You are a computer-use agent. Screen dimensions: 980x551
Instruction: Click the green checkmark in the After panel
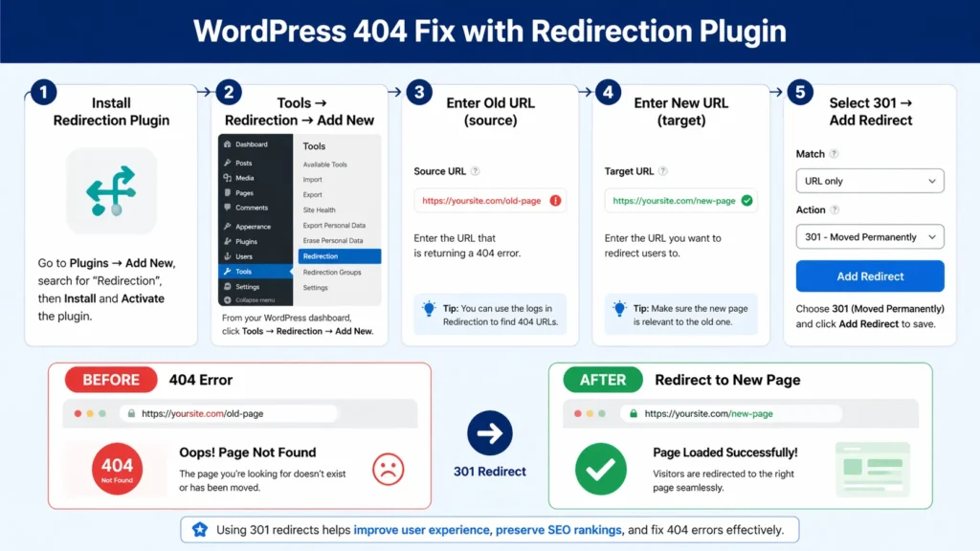coord(600,469)
